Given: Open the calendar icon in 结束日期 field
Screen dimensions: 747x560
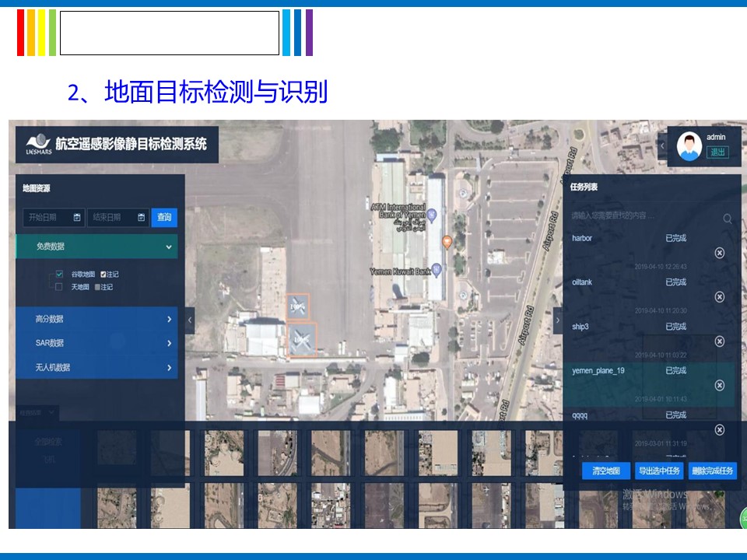Looking at the screenshot, I should click(x=141, y=217).
